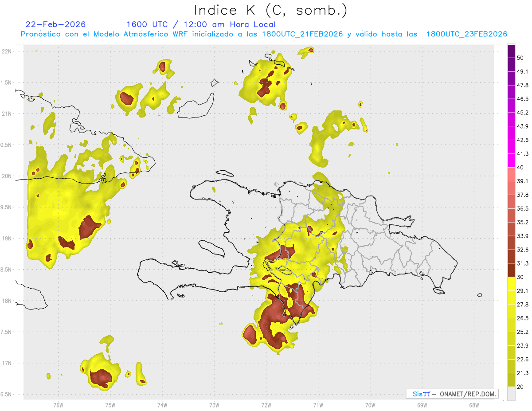Click the "39.1" colorbar value
This screenshot has width=532, height=411.
pos(522,181)
